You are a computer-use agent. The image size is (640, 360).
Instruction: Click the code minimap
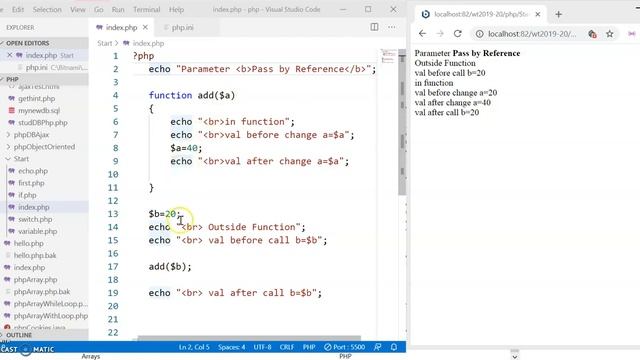388,56
